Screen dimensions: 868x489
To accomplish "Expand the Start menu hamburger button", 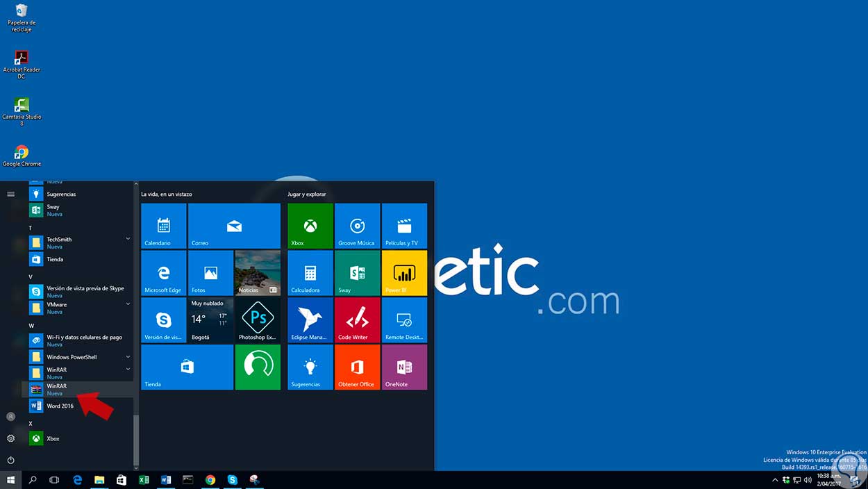I will pyautogui.click(x=10, y=194).
